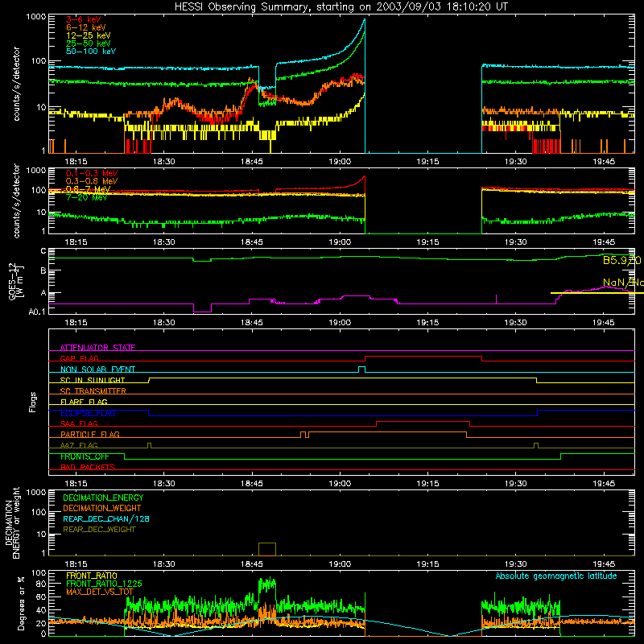The image size is (644, 644).
Task: Click the green FRONT_RATIO_1225 legend entry
Action: [104, 584]
